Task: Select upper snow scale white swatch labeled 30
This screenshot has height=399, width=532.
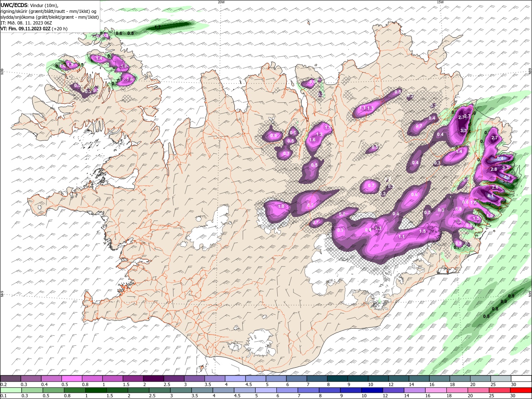Action: tap(522, 379)
